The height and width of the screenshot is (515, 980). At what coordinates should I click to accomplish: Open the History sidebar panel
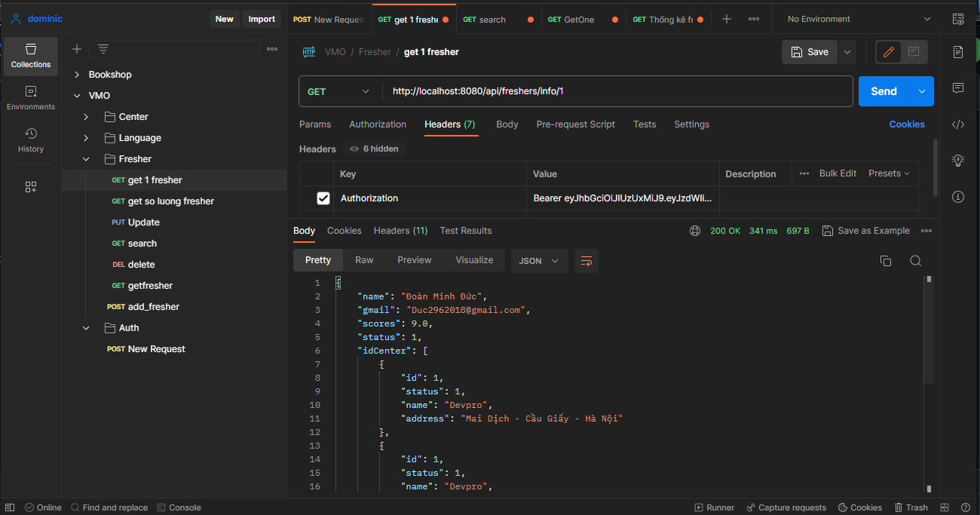[x=30, y=142]
